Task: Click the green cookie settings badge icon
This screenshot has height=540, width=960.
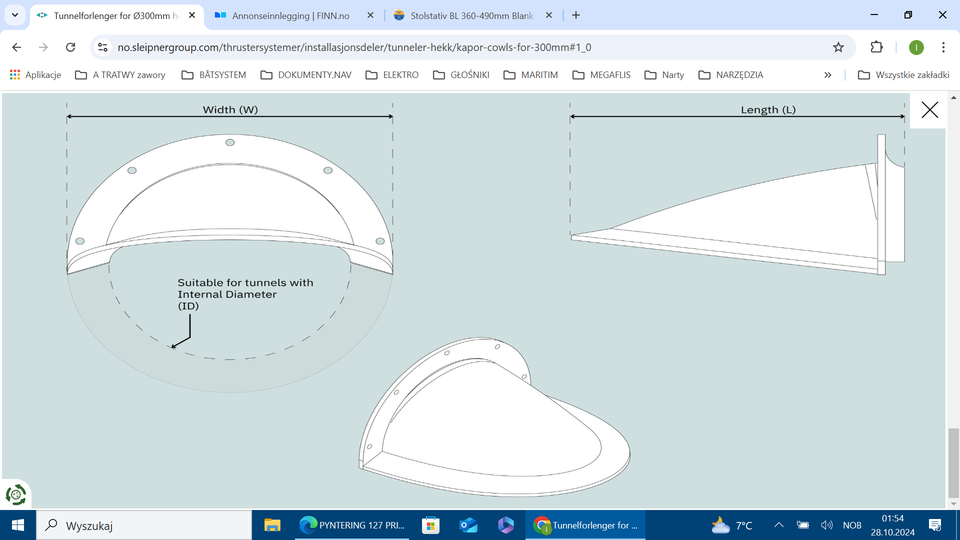Action: click(x=15, y=495)
